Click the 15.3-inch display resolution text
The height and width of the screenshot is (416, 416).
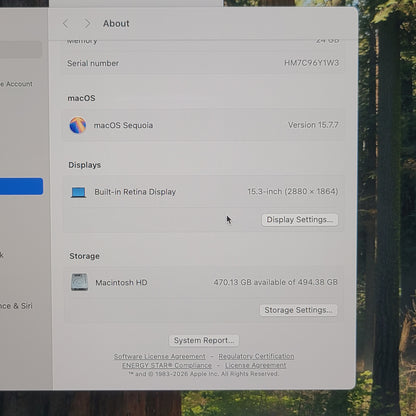click(293, 192)
